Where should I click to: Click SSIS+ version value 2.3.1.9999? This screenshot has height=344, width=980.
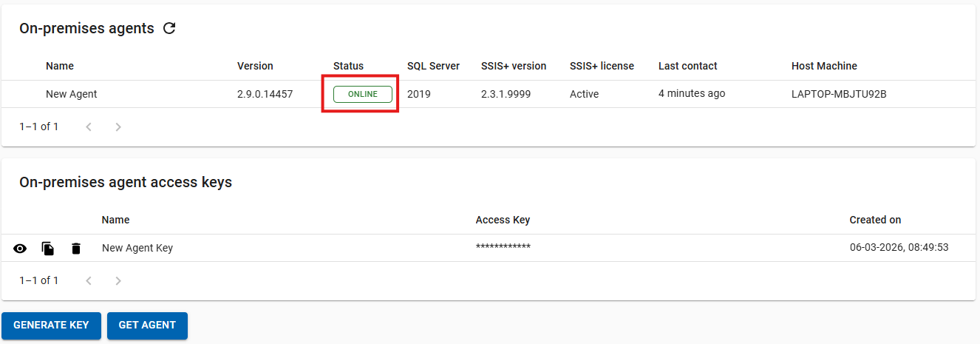[506, 94]
